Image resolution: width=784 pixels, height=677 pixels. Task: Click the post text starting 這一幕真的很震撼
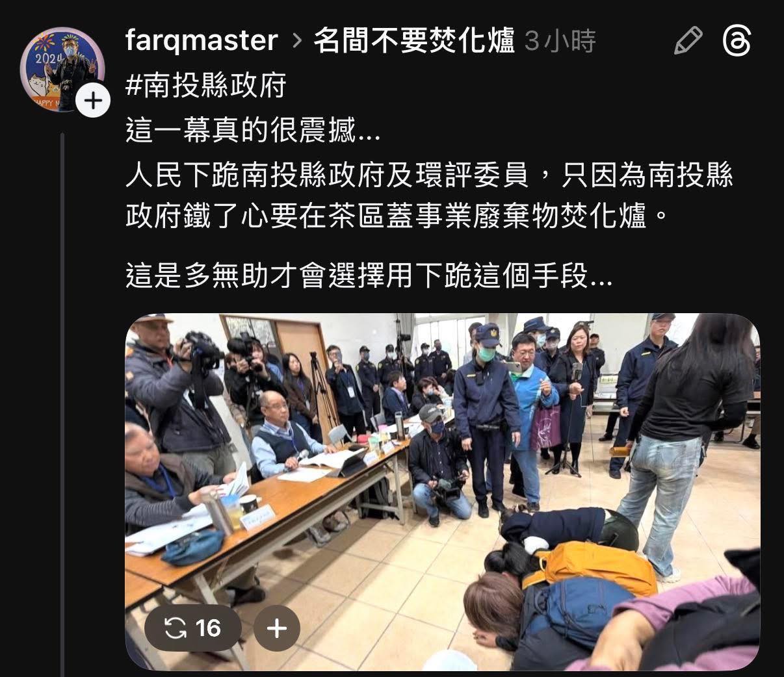coord(253,132)
